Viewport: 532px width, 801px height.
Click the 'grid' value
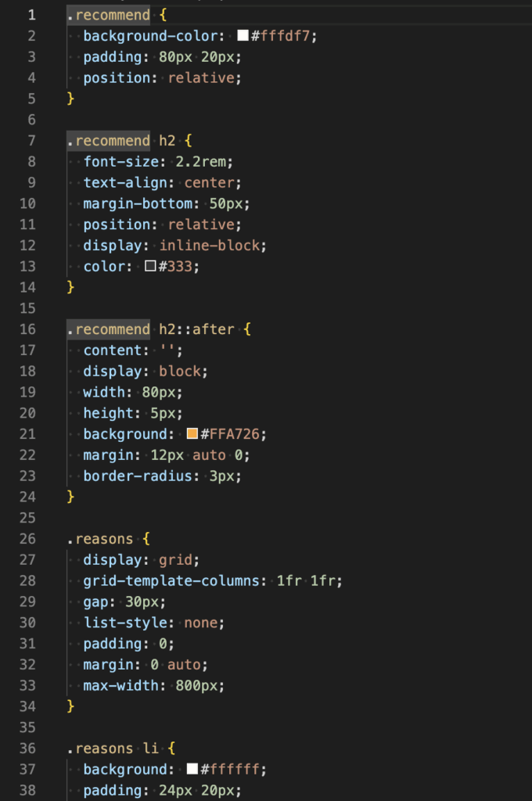[176, 559]
